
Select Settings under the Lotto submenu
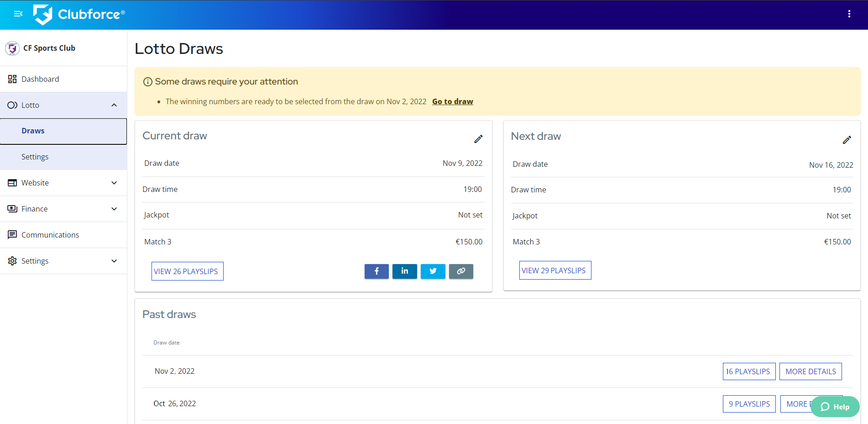(x=35, y=157)
